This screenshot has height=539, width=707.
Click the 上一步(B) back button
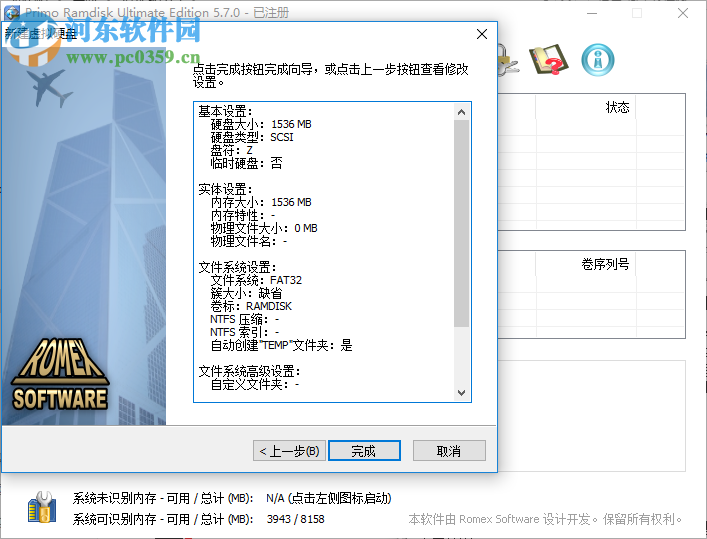pos(289,451)
